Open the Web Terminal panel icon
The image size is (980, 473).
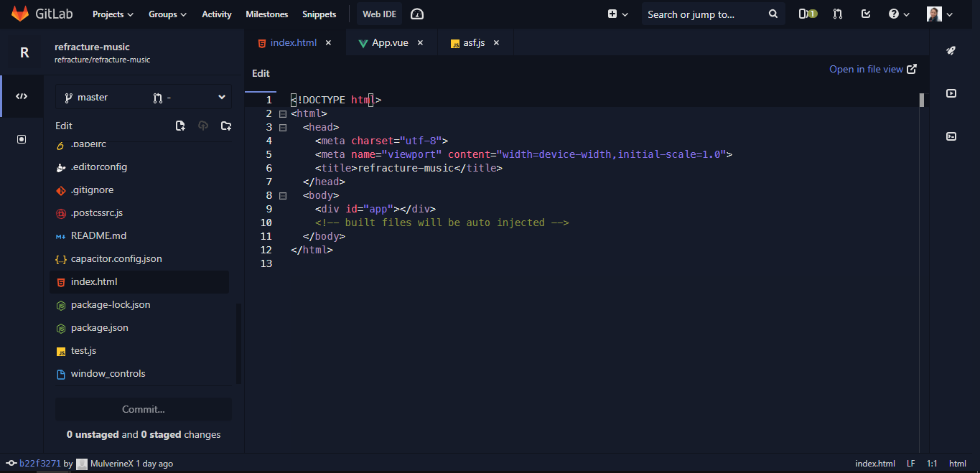[951, 136]
